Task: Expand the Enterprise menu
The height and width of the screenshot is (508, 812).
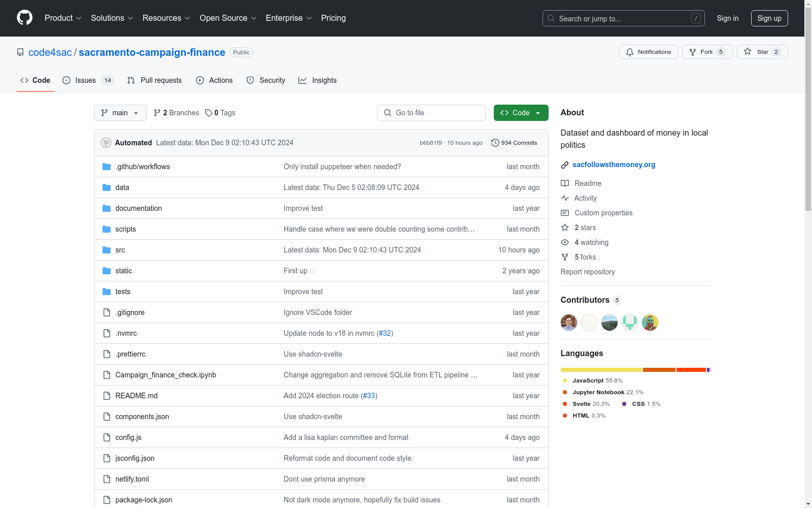Action: pos(289,18)
